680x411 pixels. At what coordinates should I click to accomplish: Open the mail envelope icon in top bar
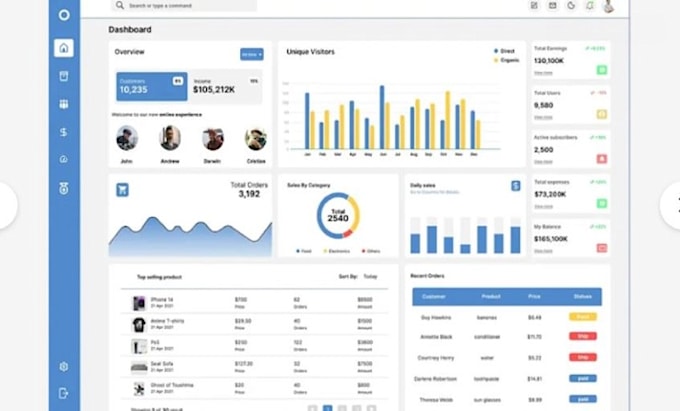(552, 6)
